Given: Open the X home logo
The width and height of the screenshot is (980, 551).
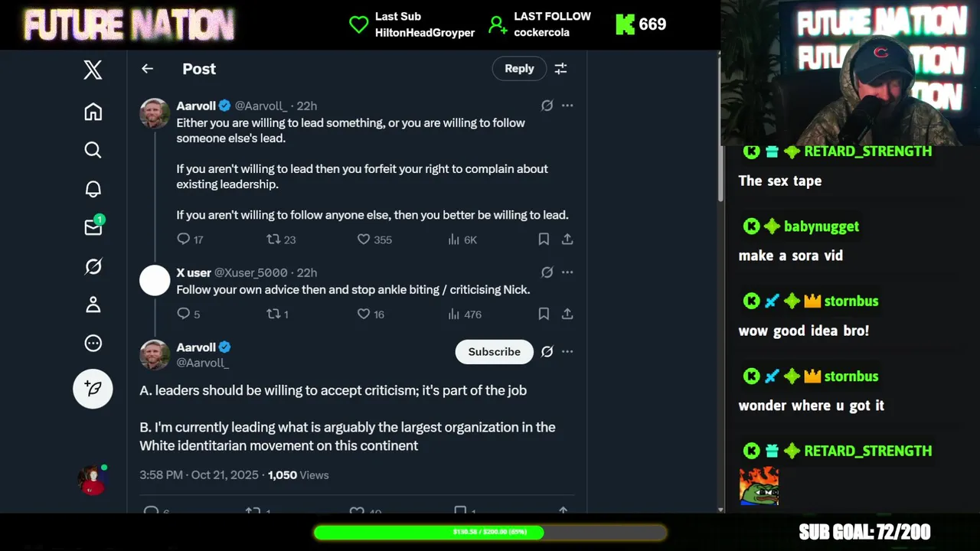Looking at the screenshot, I should coord(93,70).
